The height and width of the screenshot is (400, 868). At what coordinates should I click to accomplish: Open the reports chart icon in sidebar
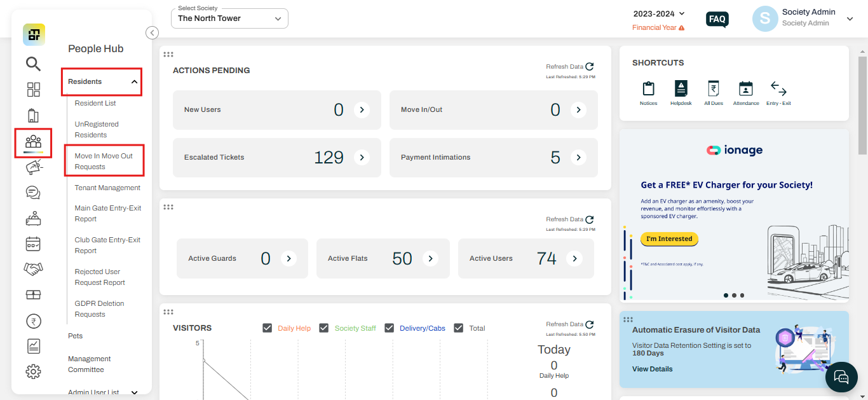coord(33,346)
